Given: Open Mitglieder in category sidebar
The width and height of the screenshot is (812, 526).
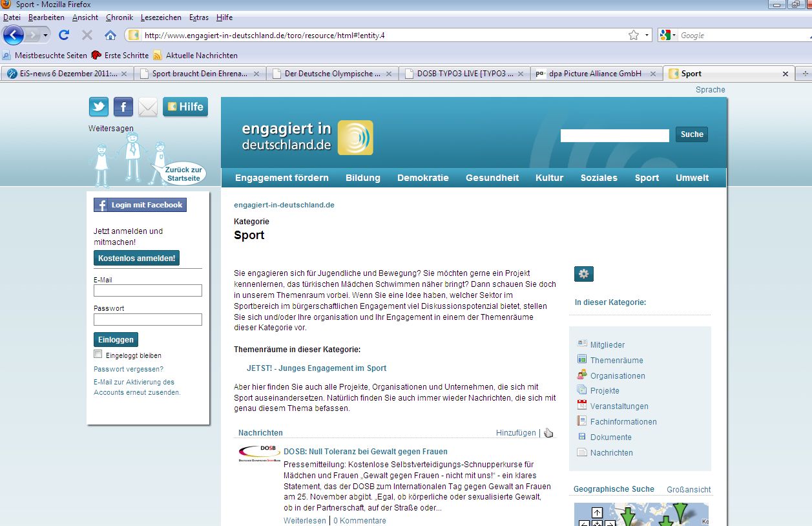Looking at the screenshot, I should [607, 345].
